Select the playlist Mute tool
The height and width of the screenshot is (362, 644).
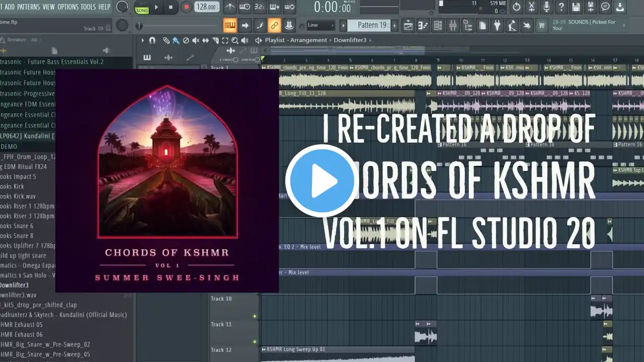point(195,41)
